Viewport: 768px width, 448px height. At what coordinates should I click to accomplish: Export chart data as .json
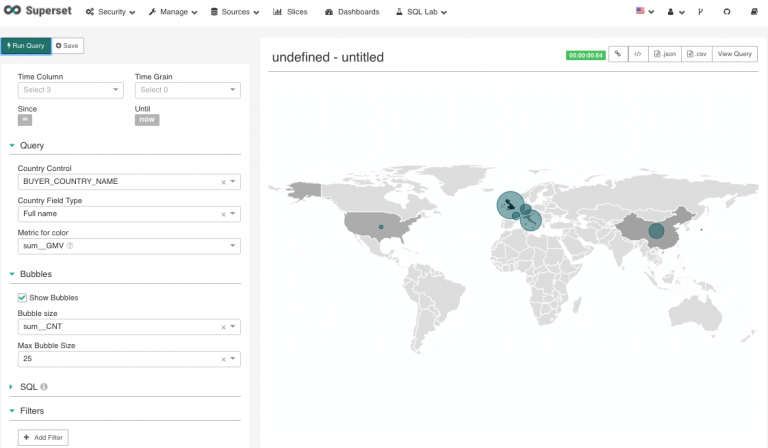664,55
